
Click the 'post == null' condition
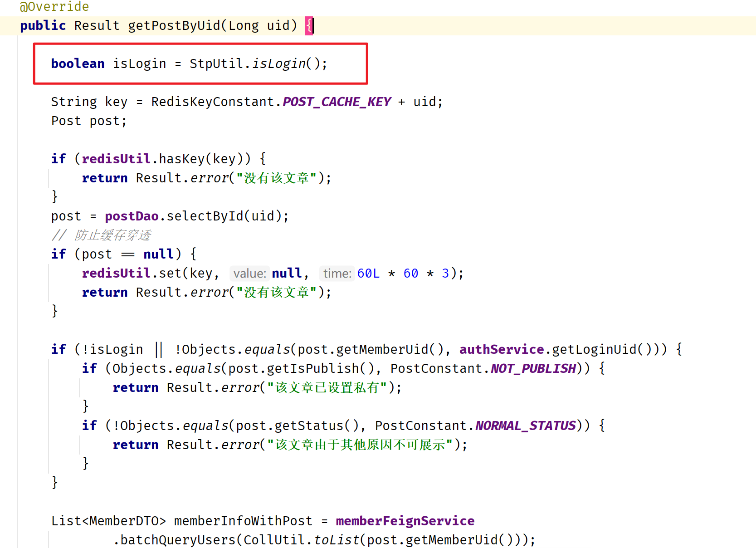coord(127,254)
